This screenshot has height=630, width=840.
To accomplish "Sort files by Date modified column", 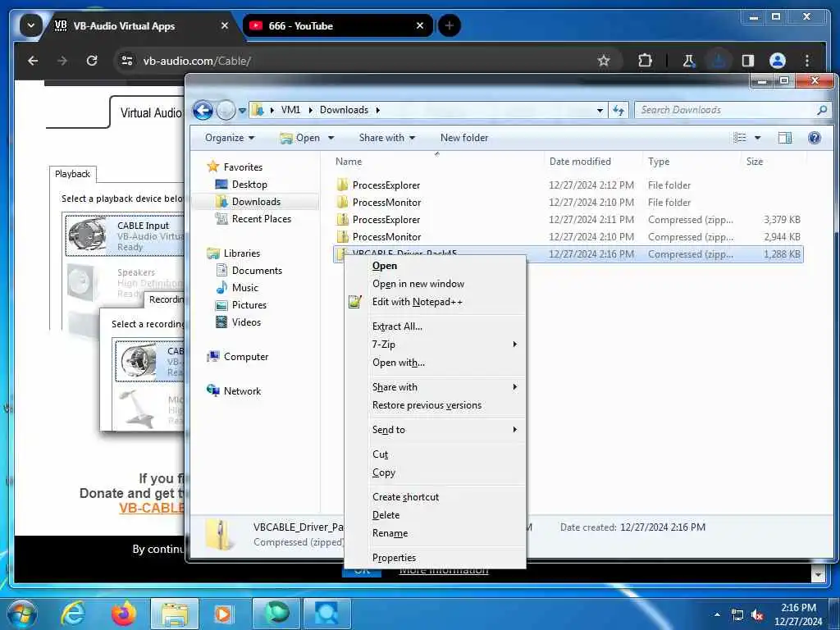I will coord(580,162).
